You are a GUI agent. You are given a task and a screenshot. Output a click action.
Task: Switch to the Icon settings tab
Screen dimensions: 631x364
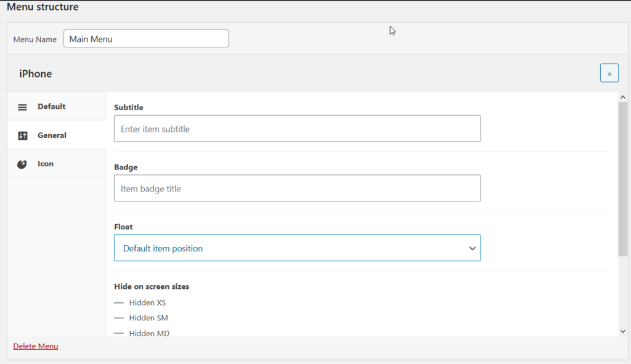pyautogui.click(x=56, y=164)
